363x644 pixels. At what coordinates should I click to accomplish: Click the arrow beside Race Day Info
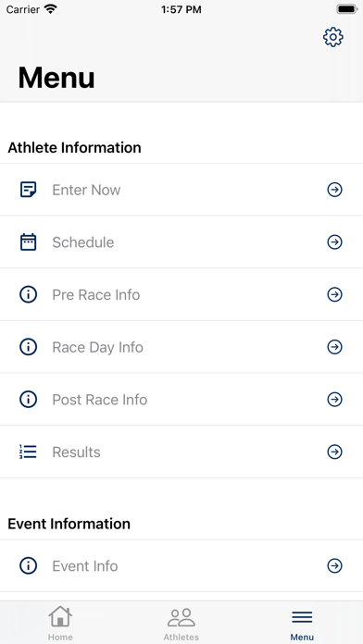334,347
